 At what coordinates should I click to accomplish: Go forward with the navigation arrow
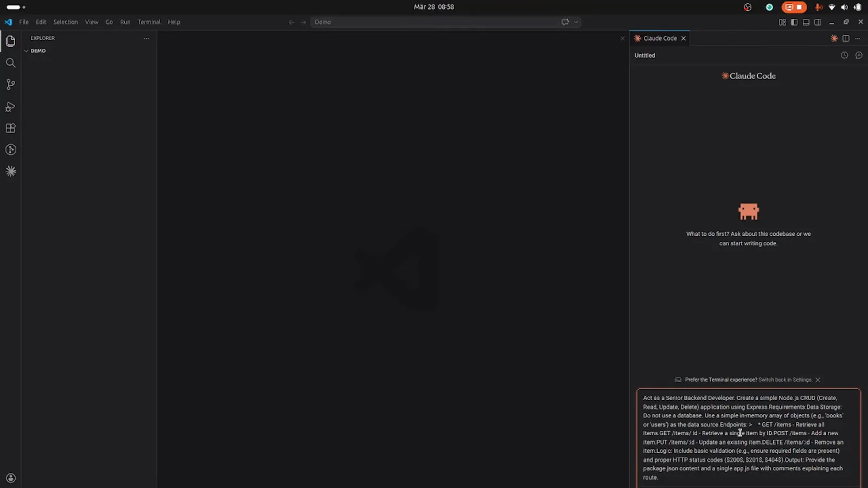303,22
